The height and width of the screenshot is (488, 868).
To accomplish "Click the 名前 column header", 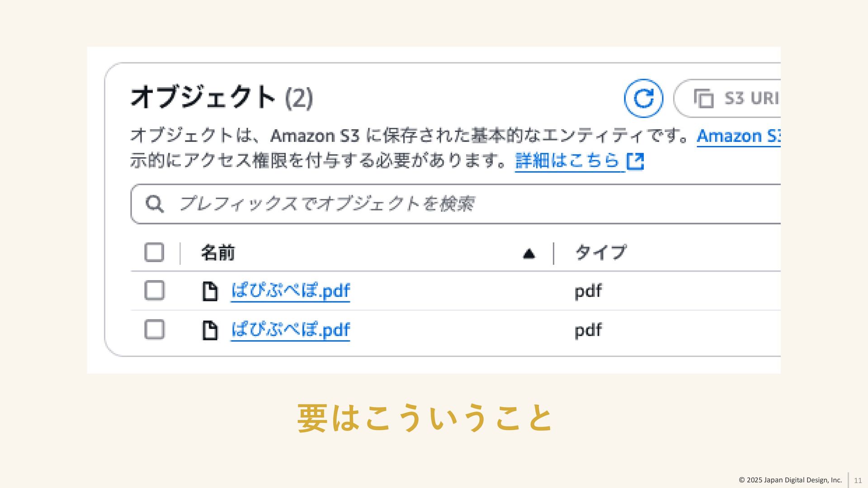I will point(218,253).
